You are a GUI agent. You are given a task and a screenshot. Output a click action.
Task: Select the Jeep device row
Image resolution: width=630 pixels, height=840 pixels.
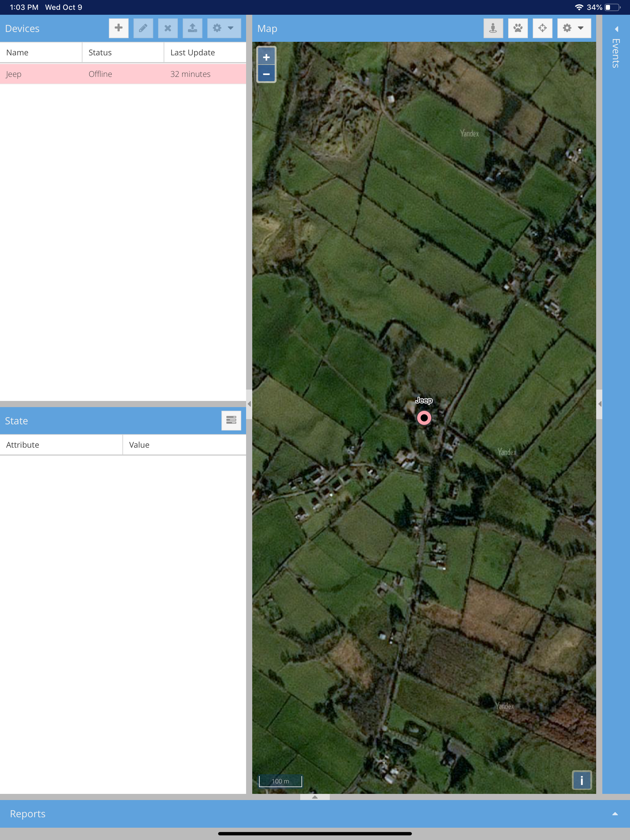(x=123, y=74)
